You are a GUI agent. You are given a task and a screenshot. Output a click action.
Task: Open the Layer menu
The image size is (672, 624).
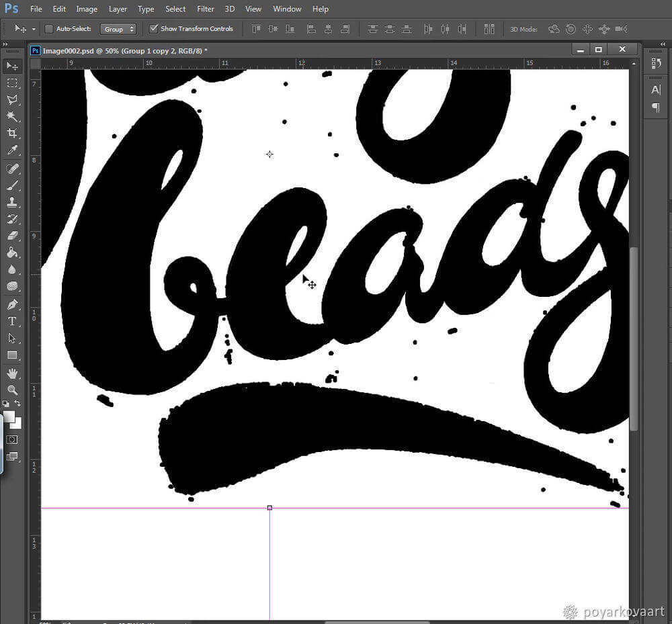coord(118,9)
